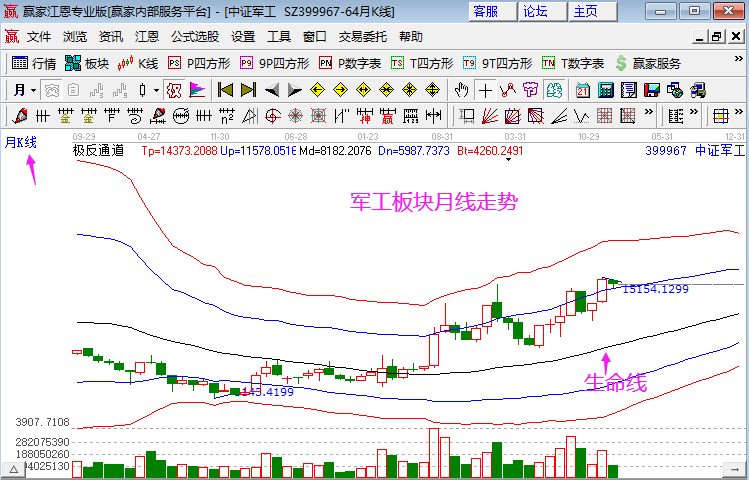This screenshot has width=749, height=480.
Task: Open the 9T四方形 tool
Action: [x=497, y=63]
